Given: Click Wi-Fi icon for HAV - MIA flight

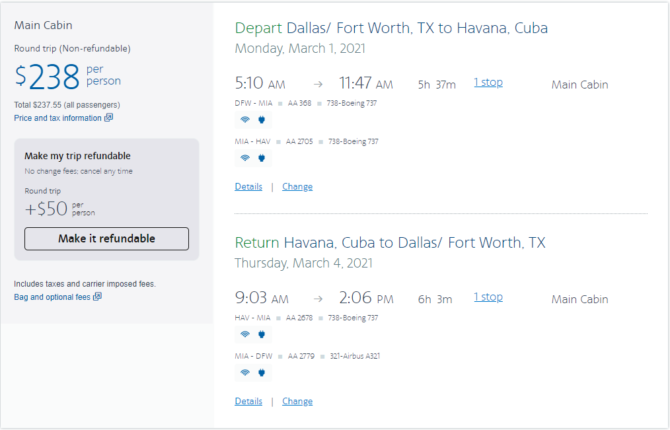Looking at the screenshot, I should click(244, 335).
